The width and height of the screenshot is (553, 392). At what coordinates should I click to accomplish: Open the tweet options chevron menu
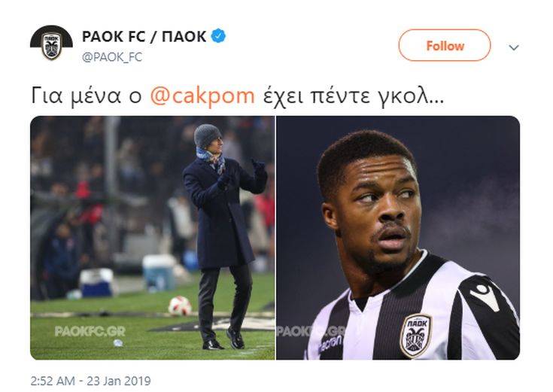[514, 47]
